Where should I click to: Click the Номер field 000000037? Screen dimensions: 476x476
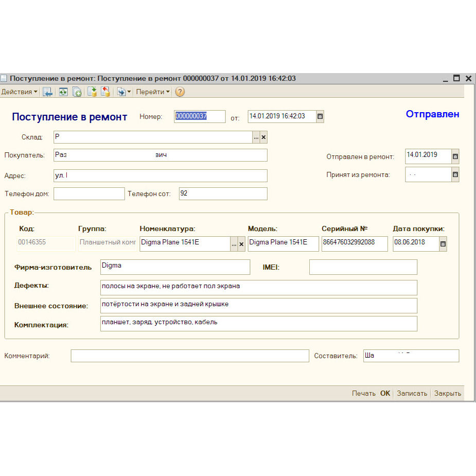pyautogui.click(x=200, y=116)
